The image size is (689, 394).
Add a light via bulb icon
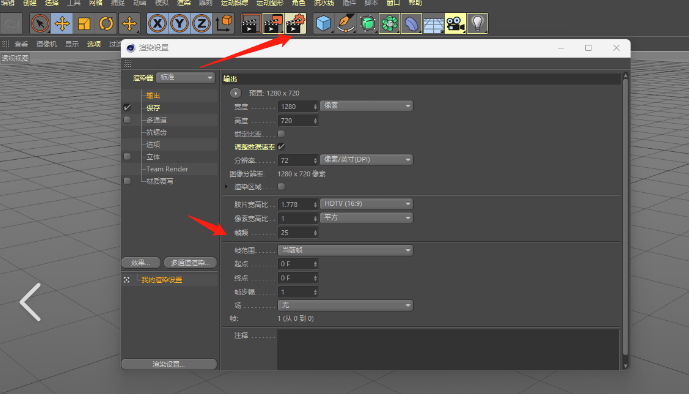tap(477, 23)
